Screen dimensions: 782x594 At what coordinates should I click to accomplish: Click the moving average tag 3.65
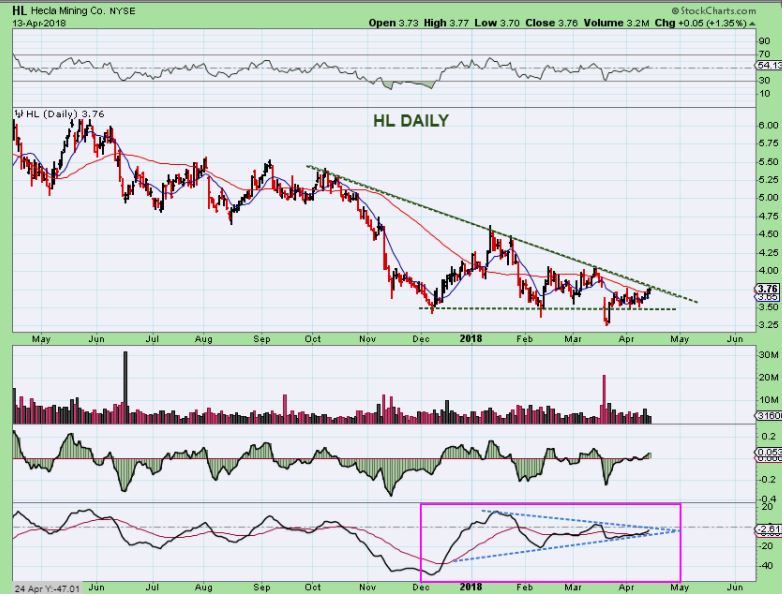pyautogui.click(x=768, y=297)
